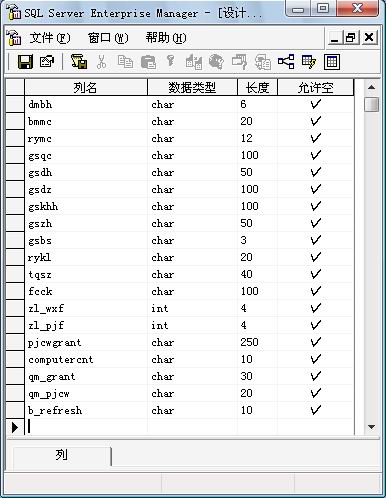
Task: Toggle allow-null check for zl_wxf
Action: [x=315, y=308]
